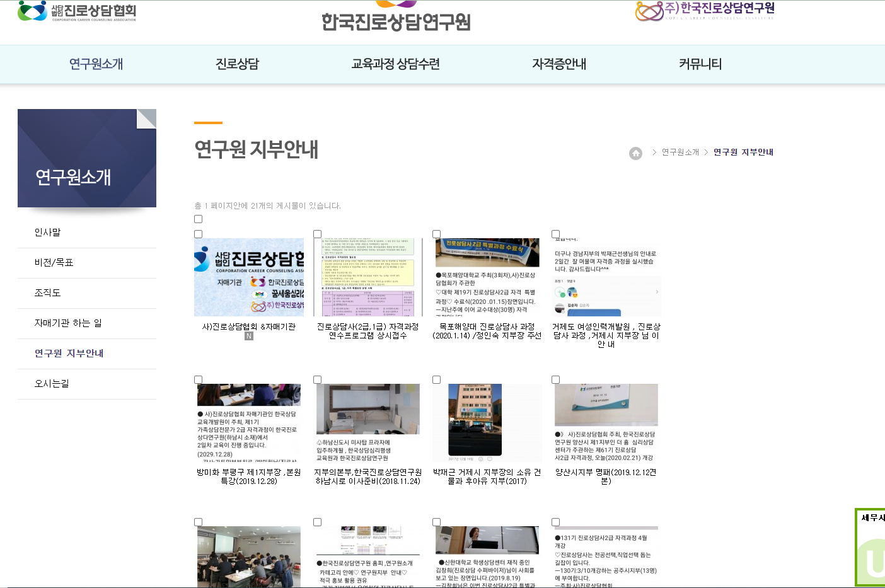Screen dimensions: 885x588
Task: Click the 세무사 floating banner at right edge
Action: pyautogui.click(x=870, y=548)
